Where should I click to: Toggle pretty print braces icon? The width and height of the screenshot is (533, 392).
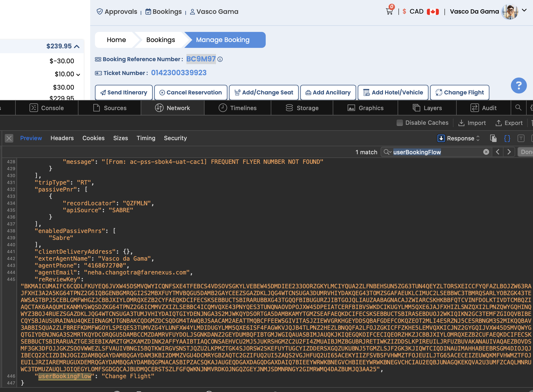click(x=507, y=138)
